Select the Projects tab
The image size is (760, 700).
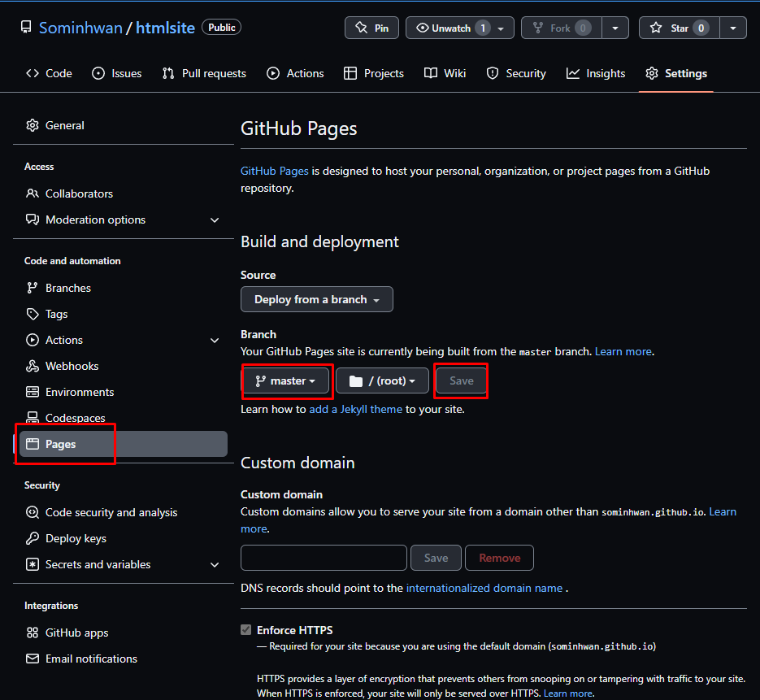(x=374, y=74)
